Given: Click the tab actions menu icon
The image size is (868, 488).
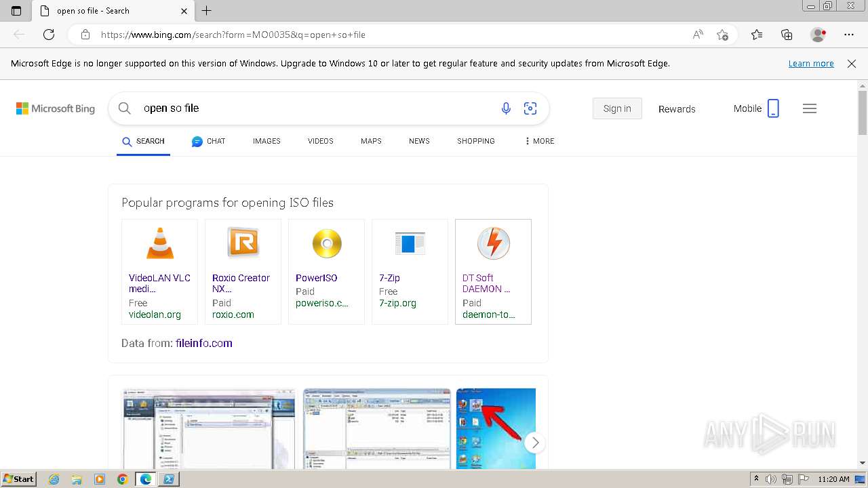Looking at the screenshot, I should point(16,11).
